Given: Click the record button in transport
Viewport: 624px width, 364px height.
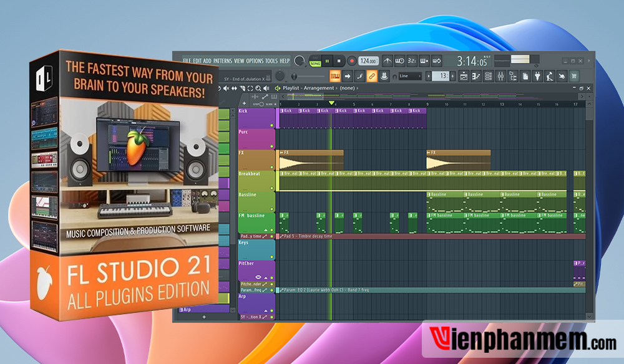Looking at the screenshot, I should pos(352,61).
